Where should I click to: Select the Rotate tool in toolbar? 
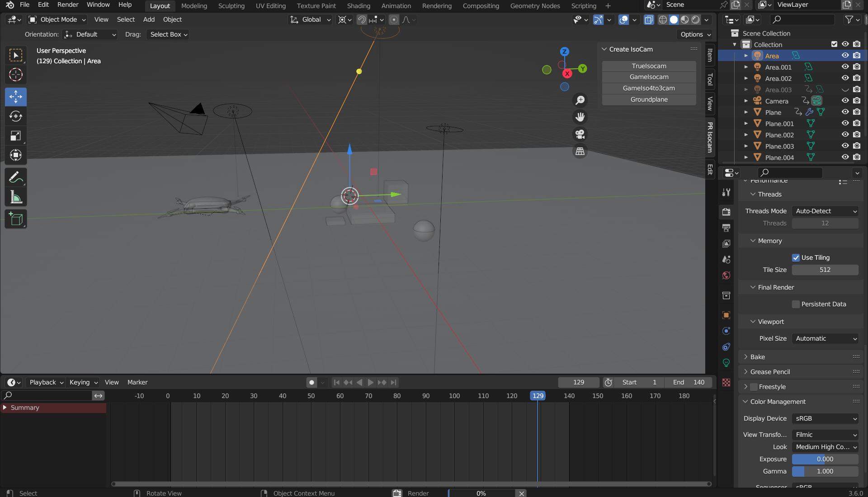click(x=16, y=117)
